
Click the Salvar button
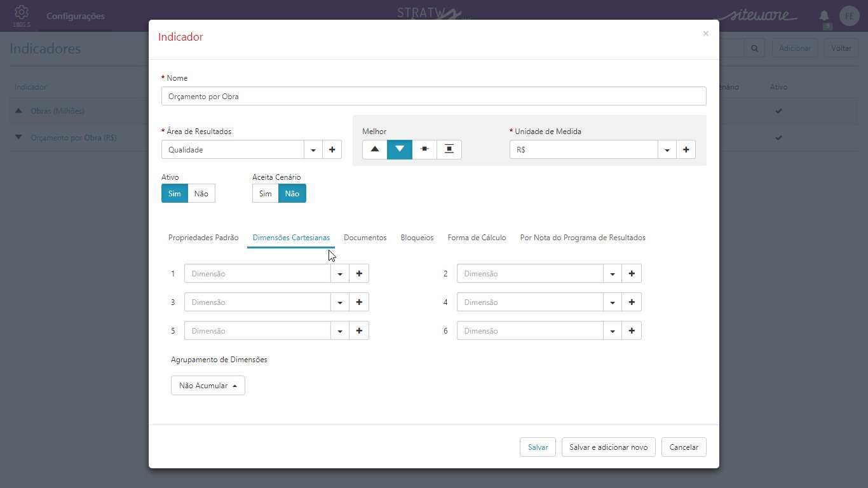[538, 447]
